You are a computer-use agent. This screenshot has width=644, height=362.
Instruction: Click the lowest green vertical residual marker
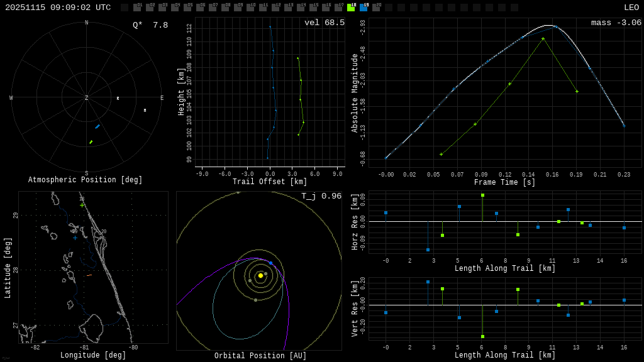(482, 337)
